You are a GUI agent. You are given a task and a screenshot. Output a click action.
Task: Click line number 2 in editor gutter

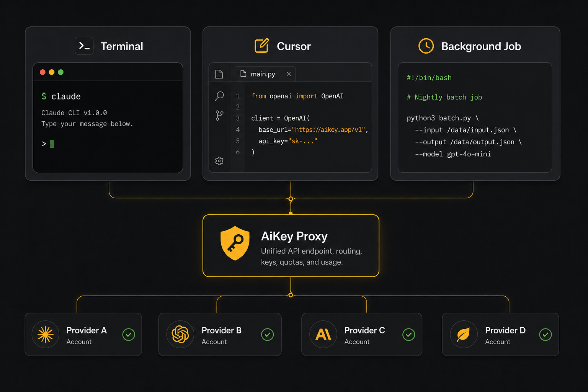tap(238, 107)
